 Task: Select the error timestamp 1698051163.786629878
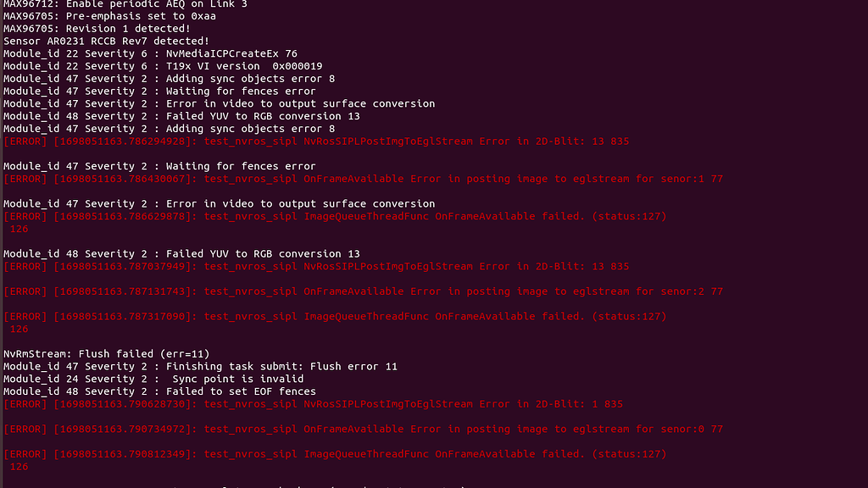coord(122,216)
